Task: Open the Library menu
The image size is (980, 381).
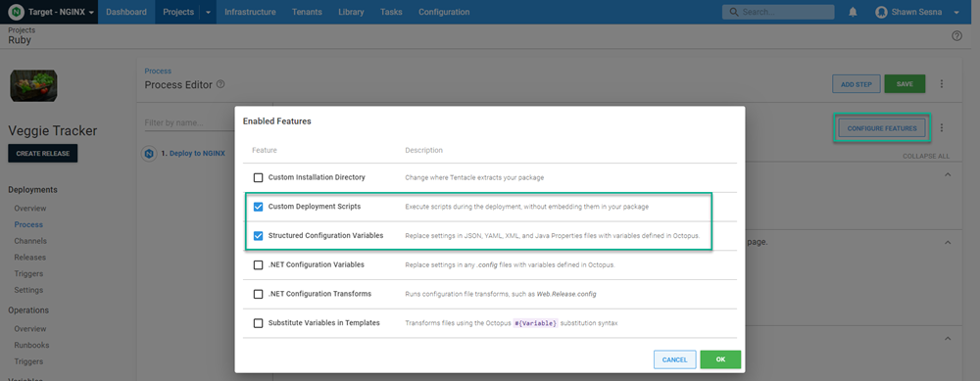Action: click(x=351, y=12)
